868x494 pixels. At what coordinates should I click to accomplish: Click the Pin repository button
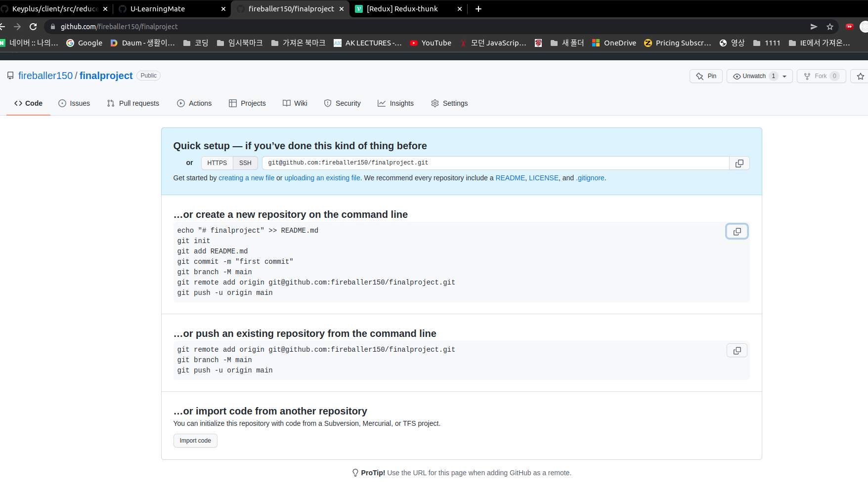click(x=706, y=76)
